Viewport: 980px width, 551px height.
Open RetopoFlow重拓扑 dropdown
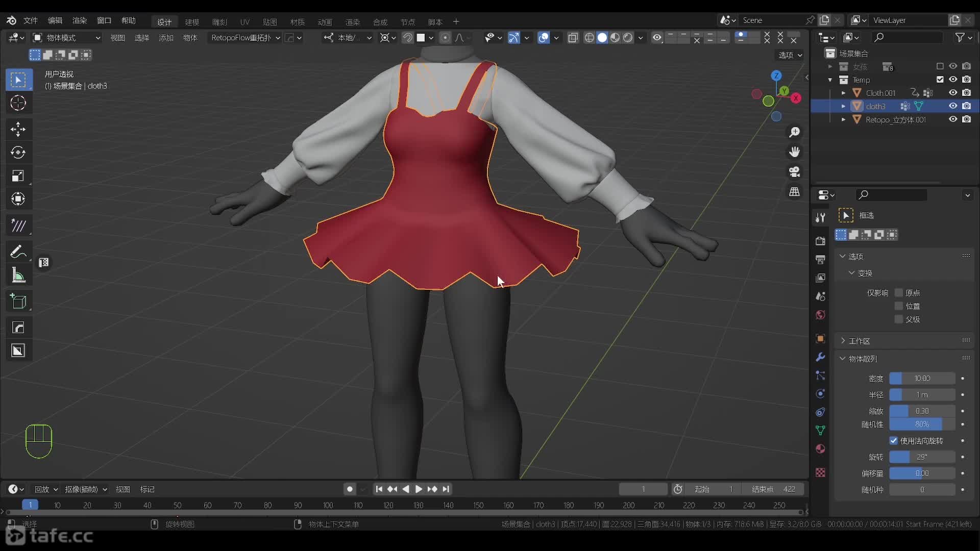pyautogui.click(x=245, y=38)
